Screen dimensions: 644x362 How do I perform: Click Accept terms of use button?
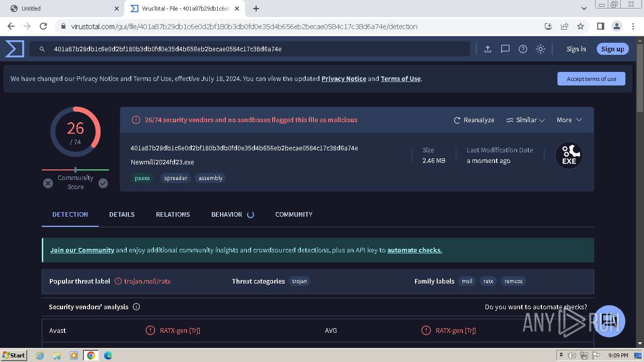[591, 78]
